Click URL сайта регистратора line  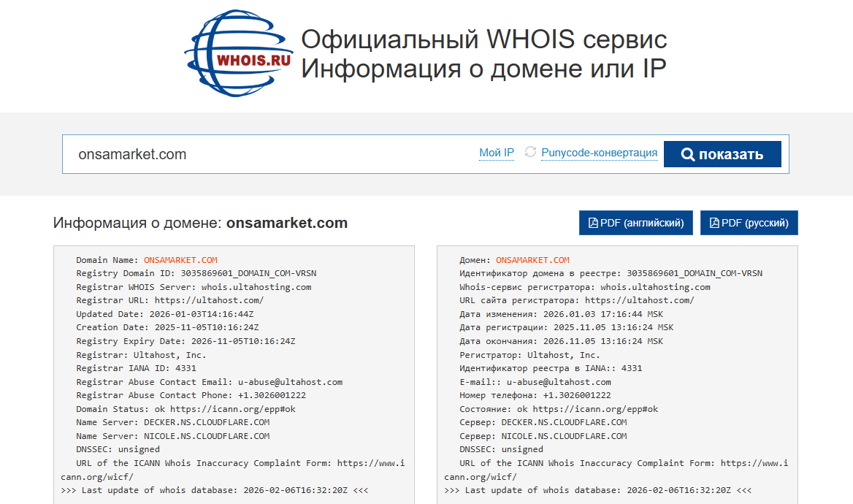pos(577,300)
